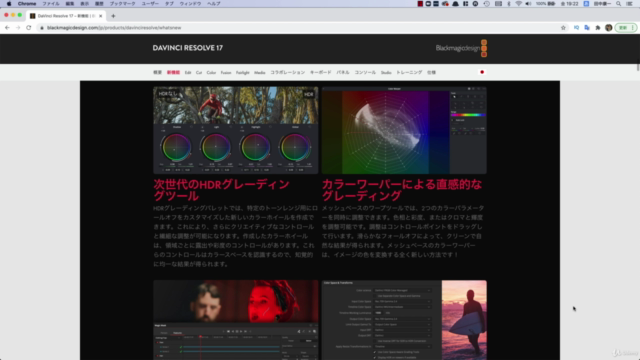The image size is (640, 360).
Task: Close the DaVinci Resolve 17 tab
Action: 100,16
